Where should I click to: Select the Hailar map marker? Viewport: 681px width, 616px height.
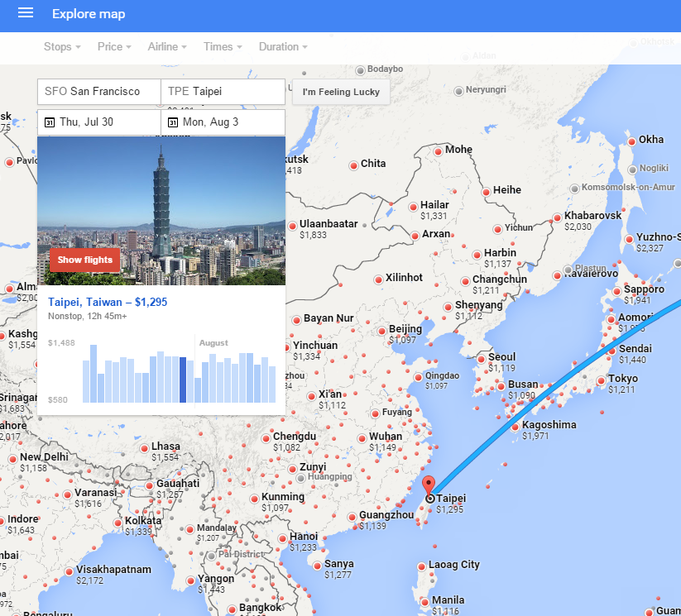tap(413, 207)
